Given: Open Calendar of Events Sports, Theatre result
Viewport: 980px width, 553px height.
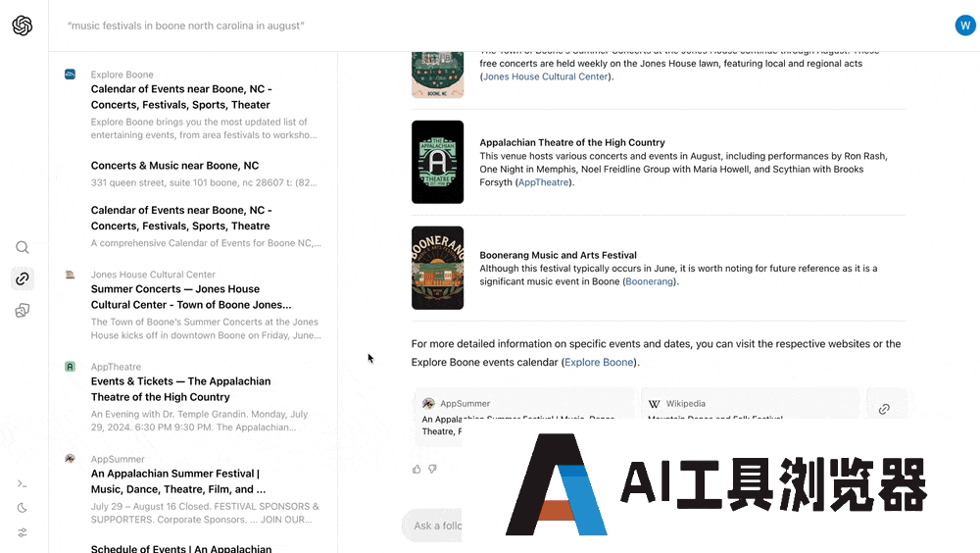Looking at the screenshot, I should pos(181,218).
